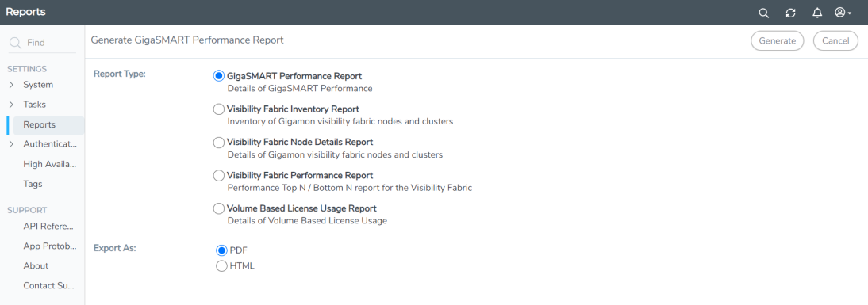Click the Generate button
The image size is (868, 305).
tap(778, 41)
